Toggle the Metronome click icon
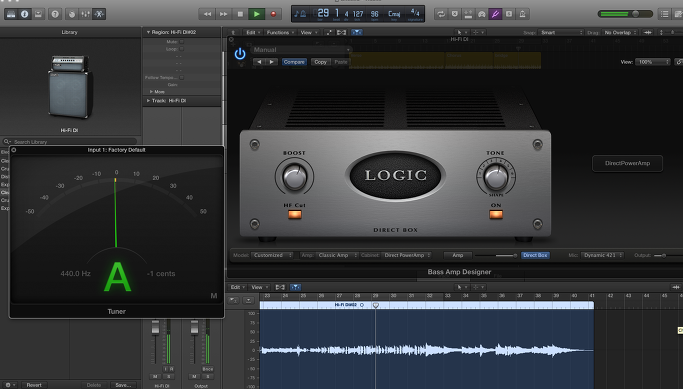683x389 pixels. [522, 14]
